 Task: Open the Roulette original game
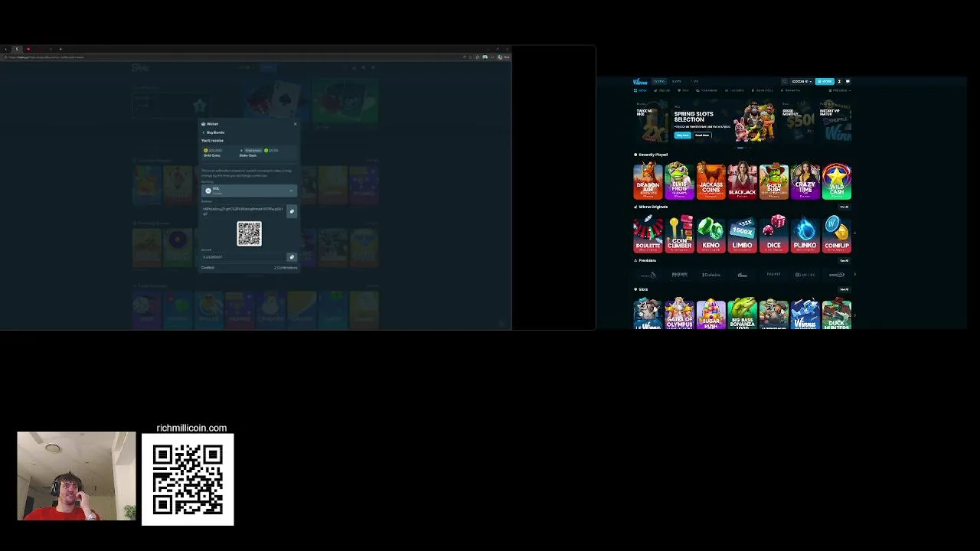click(648, 233)
